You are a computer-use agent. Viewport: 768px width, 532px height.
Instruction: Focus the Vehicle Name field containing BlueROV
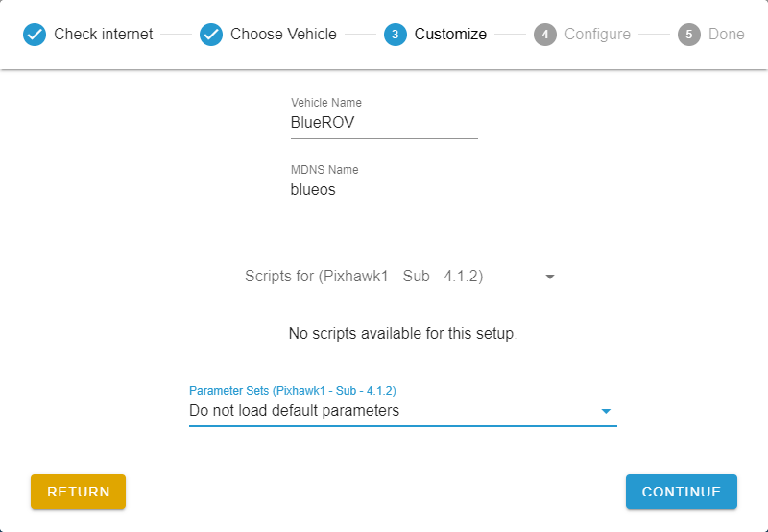[x=383, y=123]
